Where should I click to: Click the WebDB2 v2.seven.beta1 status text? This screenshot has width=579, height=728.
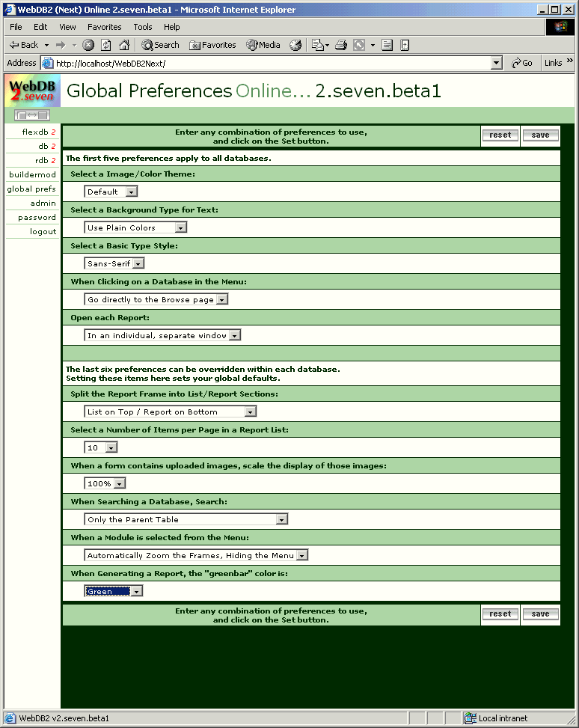(64, 718)
